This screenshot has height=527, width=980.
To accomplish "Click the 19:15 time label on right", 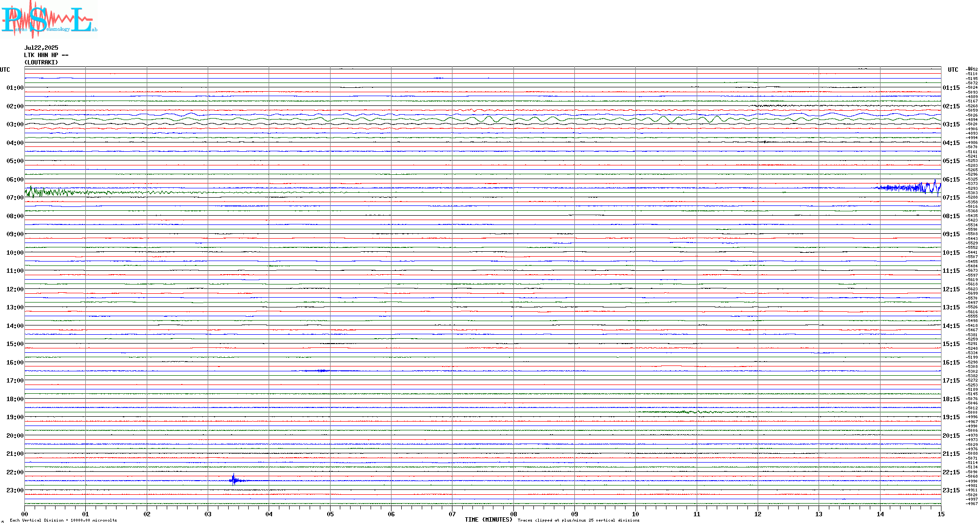I will (x=951, y=417).
